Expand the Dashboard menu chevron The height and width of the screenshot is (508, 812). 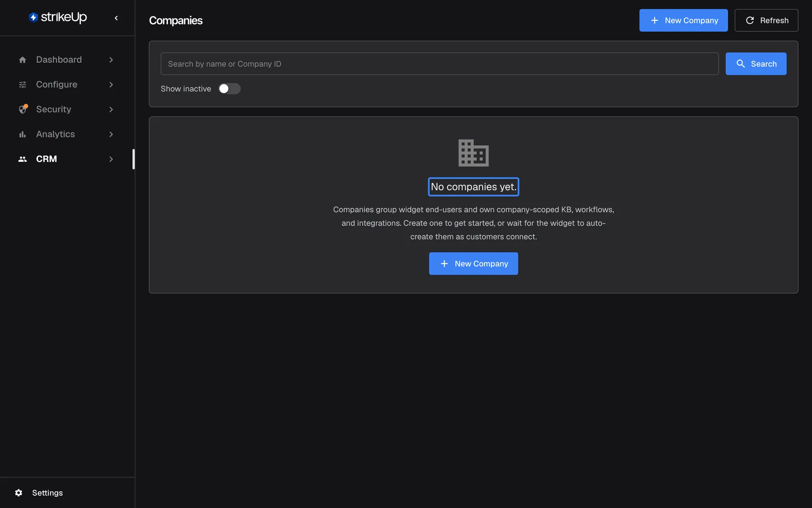[x=111, y=60]
